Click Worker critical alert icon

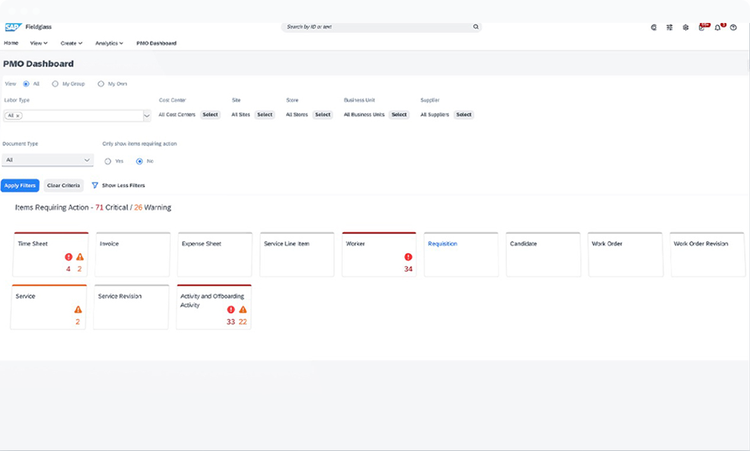click(x=408, y=257)
